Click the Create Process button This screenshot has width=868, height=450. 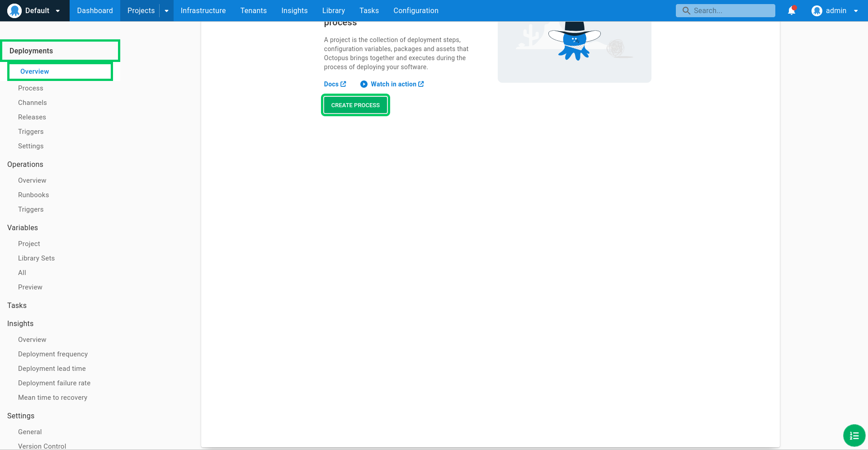coord(355,105)
